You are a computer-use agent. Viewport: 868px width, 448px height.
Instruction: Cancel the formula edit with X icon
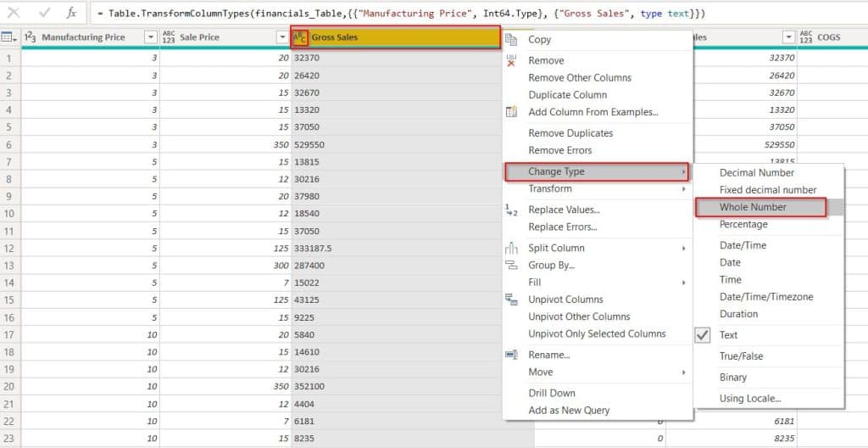point(14,13)
